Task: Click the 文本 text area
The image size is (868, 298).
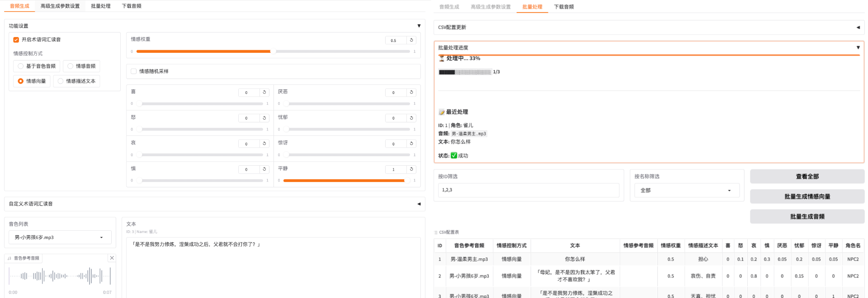Action: [274, 267]
